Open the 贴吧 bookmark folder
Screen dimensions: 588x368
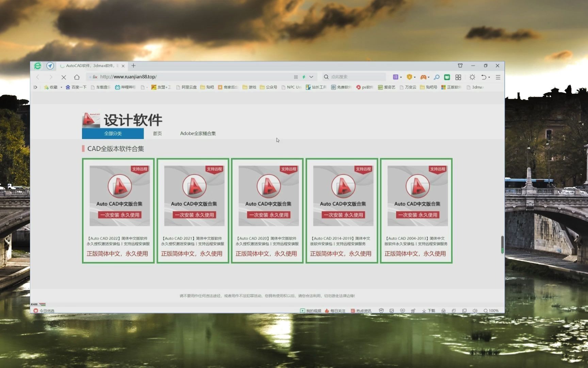207,87
